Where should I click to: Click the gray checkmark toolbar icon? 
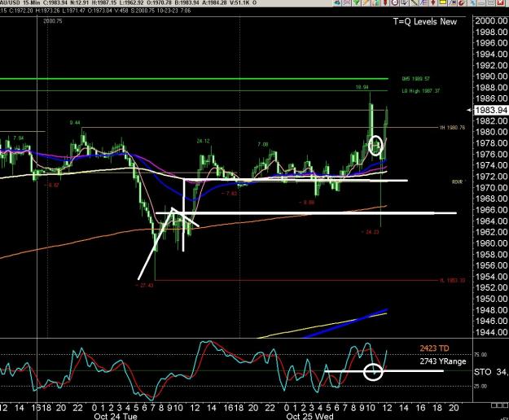pos(405,2)
